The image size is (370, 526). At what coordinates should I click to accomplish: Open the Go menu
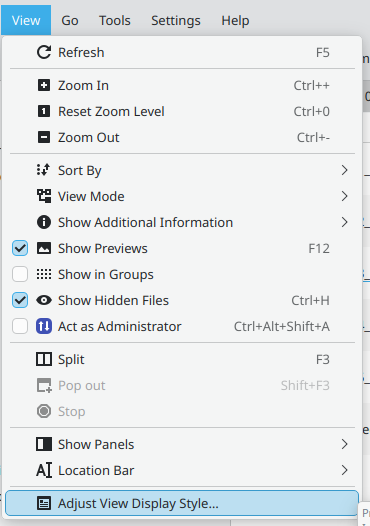[x=70, y=21]
